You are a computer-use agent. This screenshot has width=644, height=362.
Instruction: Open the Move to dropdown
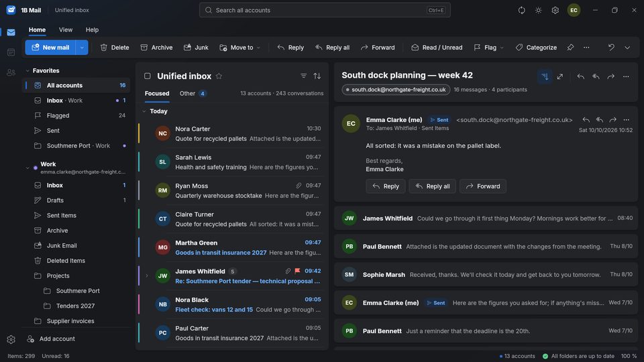point(240,48)
